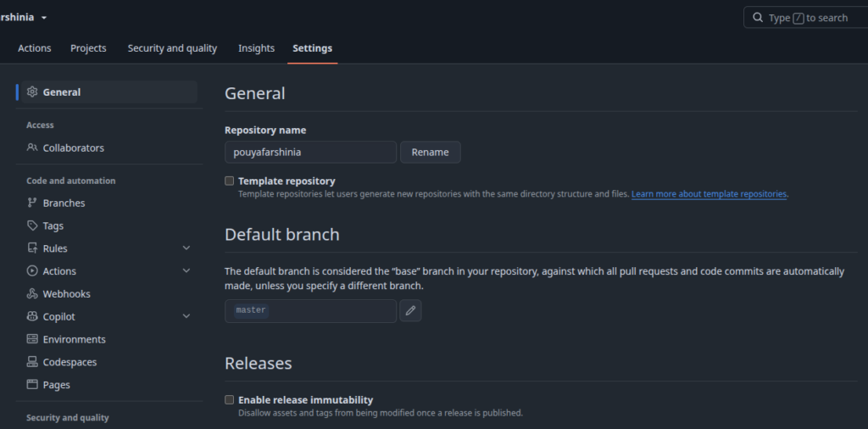Expand the Copilot section chevron
The image size is (868, 429).
(x=186, y=316)
